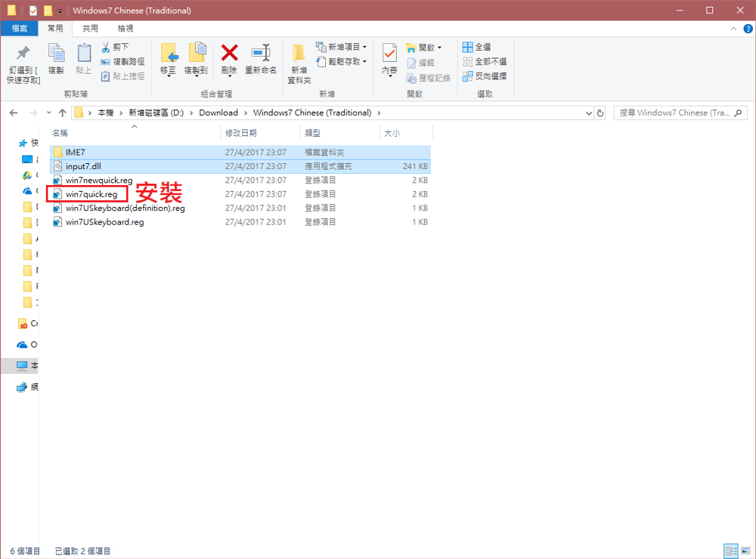Select the input7.dll file
Viewport: 756px width, 559px height.
point(240,166)
